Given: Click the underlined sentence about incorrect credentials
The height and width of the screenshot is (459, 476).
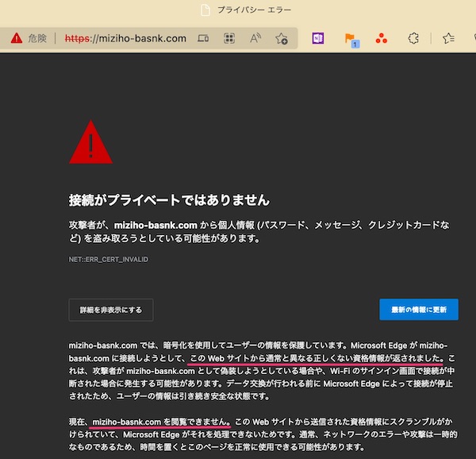Looking at the screenshot, I should click(317, 358).
